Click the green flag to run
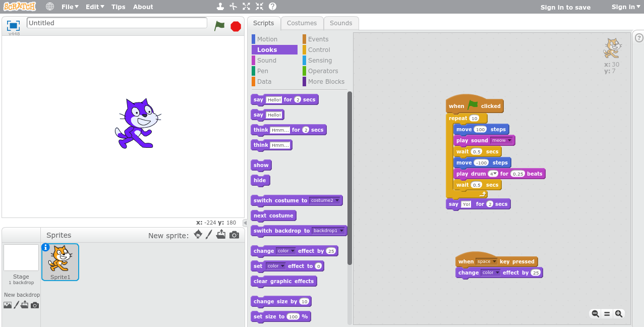 [219, 26]
